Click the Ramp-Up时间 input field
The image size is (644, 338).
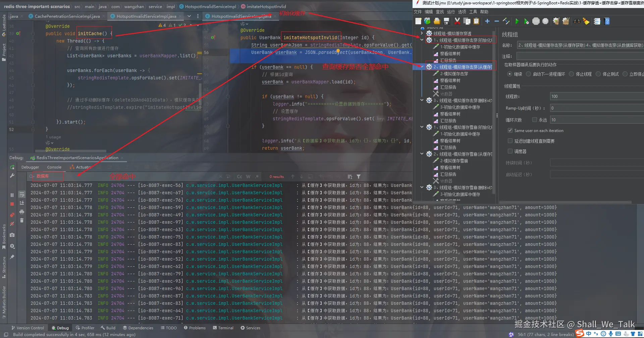(x=597, y=108)
